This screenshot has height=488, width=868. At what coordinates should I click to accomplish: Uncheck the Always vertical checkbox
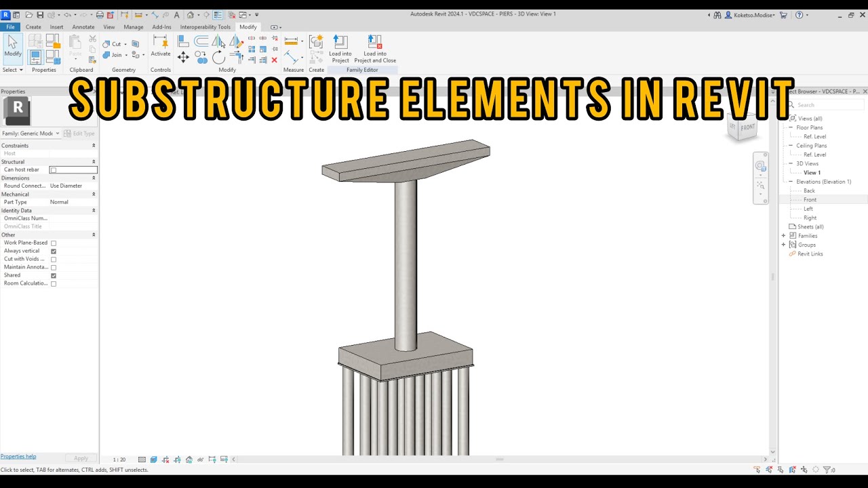54,251
